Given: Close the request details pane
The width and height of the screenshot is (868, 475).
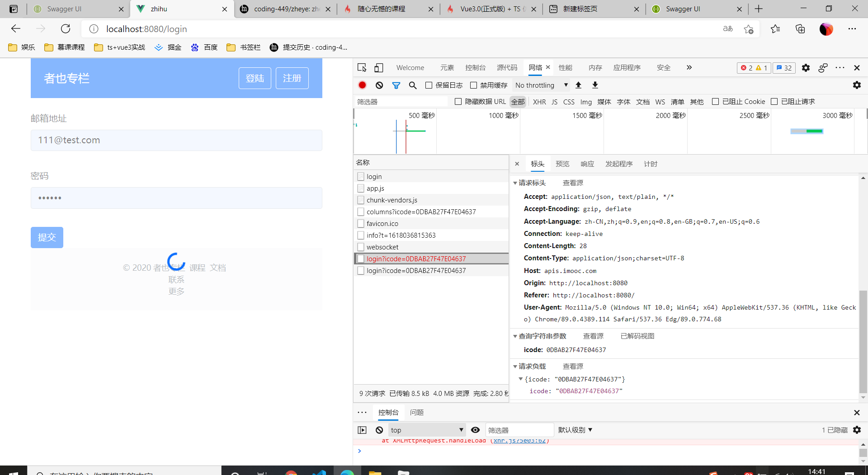Looking at the screenshot, I should [x=517, y=164].
